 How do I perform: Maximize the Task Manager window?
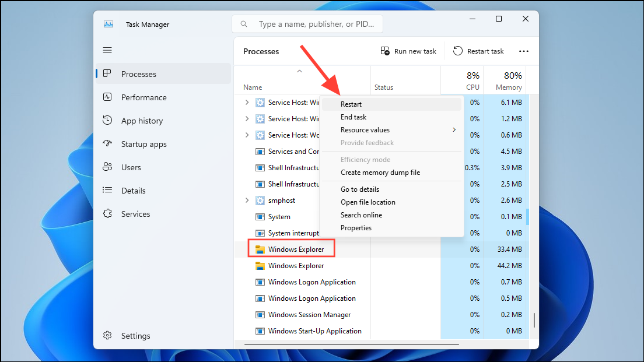(499, 19)
